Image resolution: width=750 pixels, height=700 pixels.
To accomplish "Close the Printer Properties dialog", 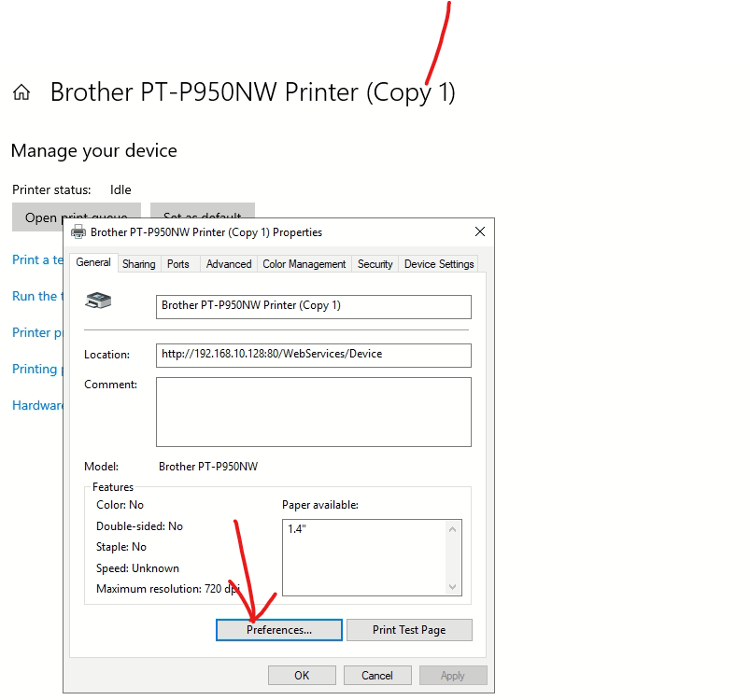I will tap(480, 231).
